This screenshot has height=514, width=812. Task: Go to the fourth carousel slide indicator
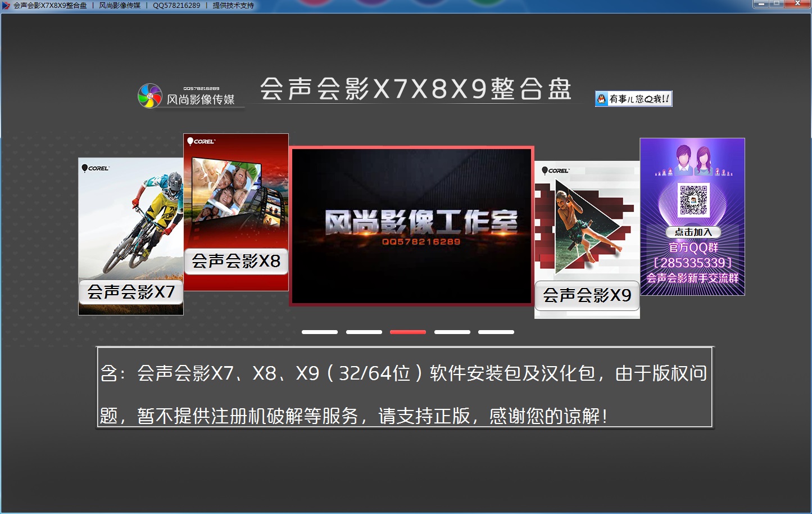click(452, 332)
